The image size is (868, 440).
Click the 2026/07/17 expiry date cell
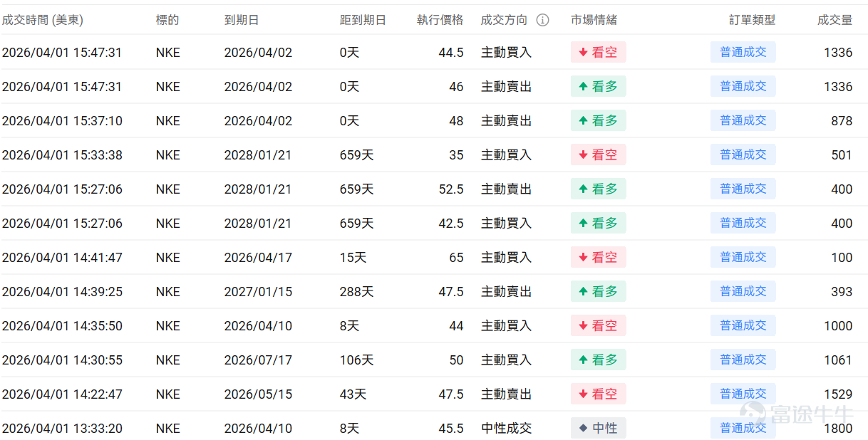click(x=258, y=360)
